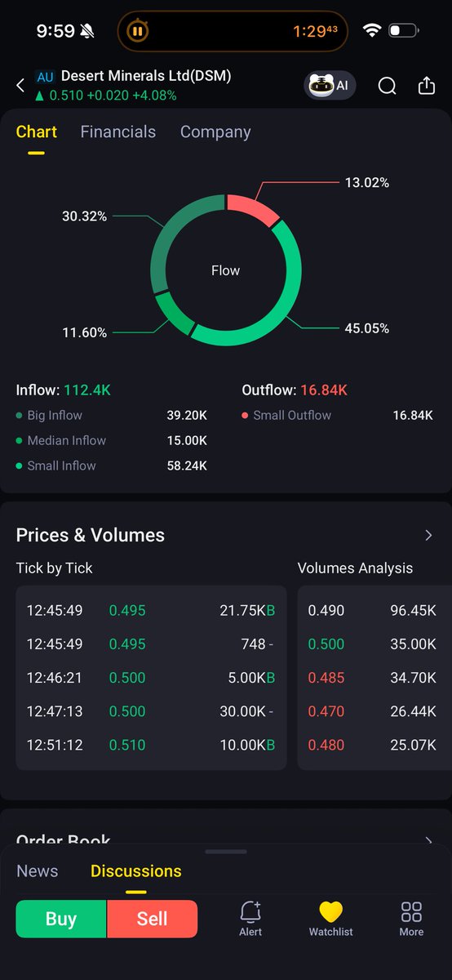Tap the pause recording icon in status bar
This screenshot has width=452, height=980.
click(137, 32)
